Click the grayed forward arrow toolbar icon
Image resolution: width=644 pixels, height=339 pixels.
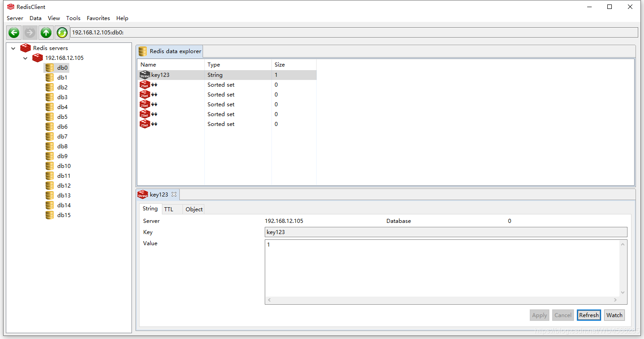[30, 33]
